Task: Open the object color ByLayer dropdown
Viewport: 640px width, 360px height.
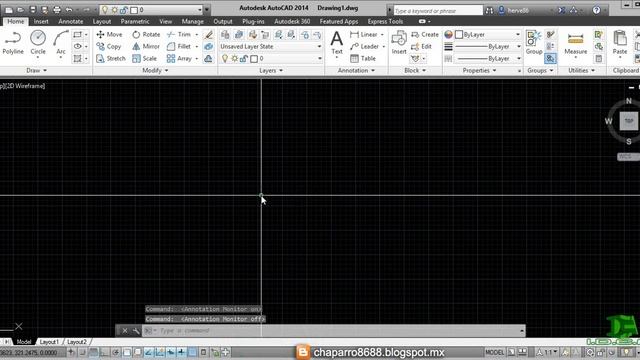Action: point(488,35)
